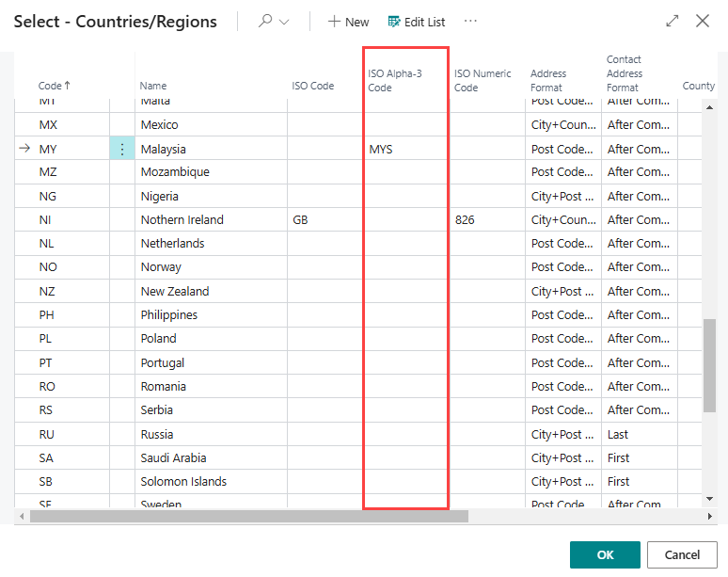Click the ISO Numeric Code column header
728x577 pixels.
pos(483,80)
